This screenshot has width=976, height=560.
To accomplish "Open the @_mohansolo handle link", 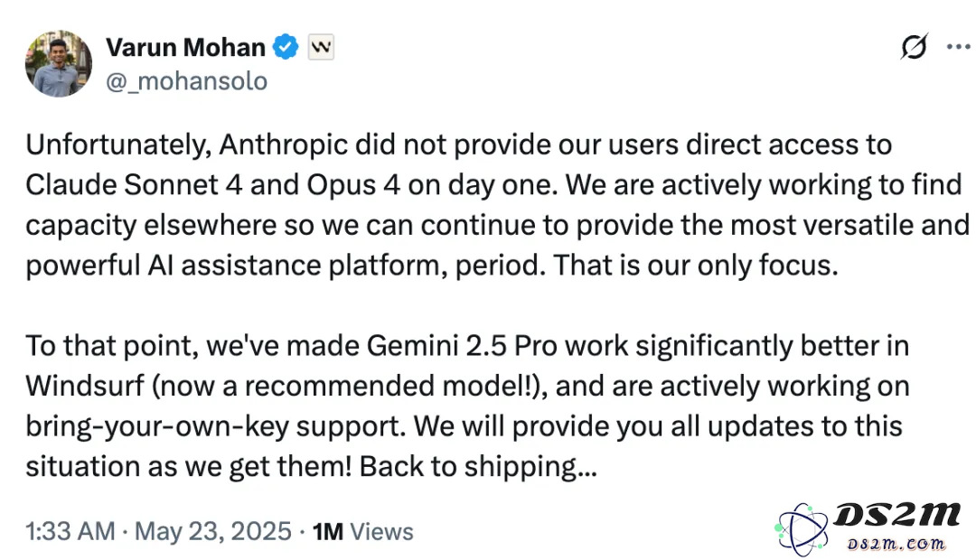I will point(186,81).
